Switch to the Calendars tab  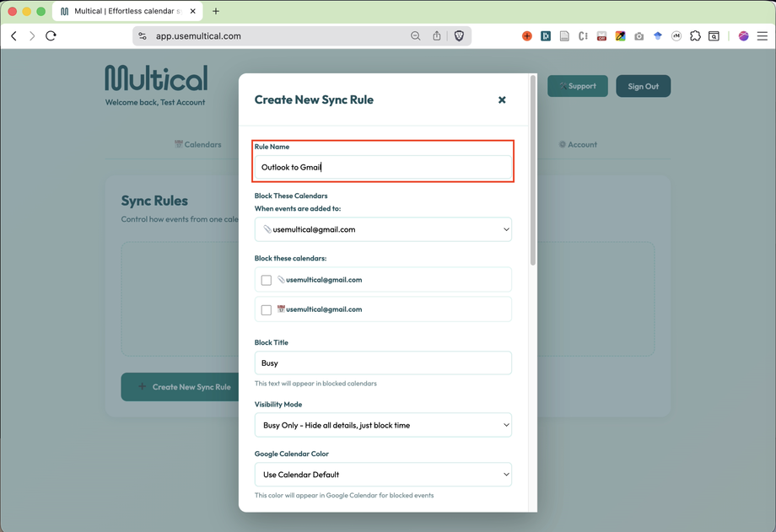198,144
